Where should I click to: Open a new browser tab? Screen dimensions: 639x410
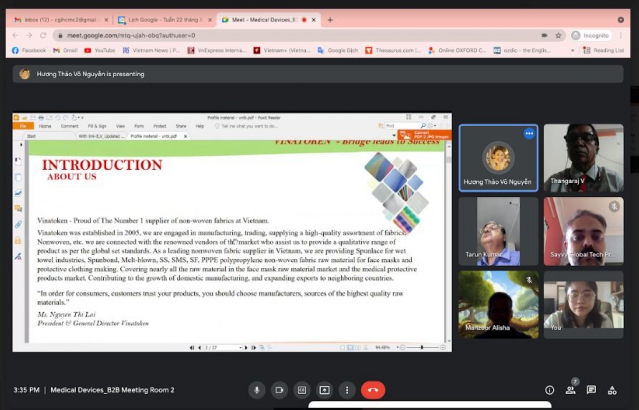coord(330,20)
